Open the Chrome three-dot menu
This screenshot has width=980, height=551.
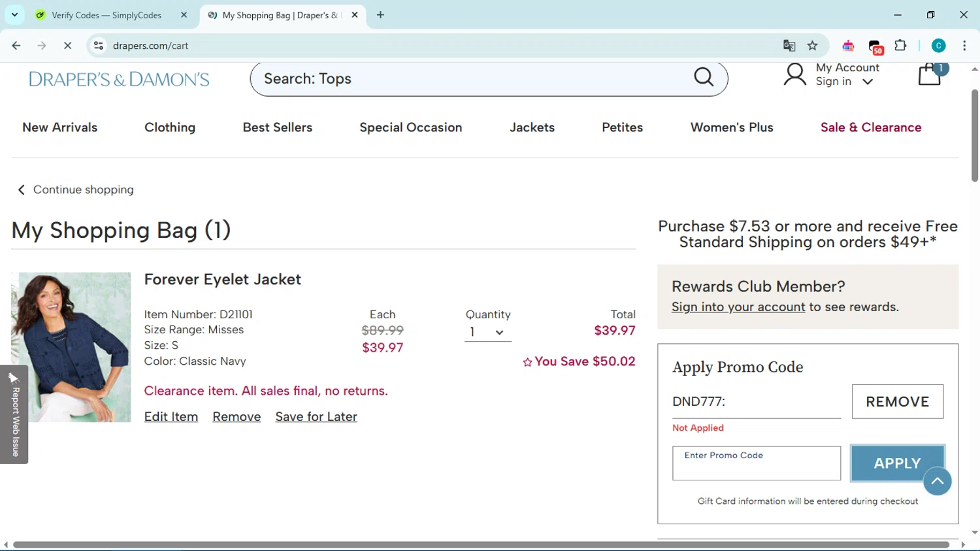click(964, 46)
